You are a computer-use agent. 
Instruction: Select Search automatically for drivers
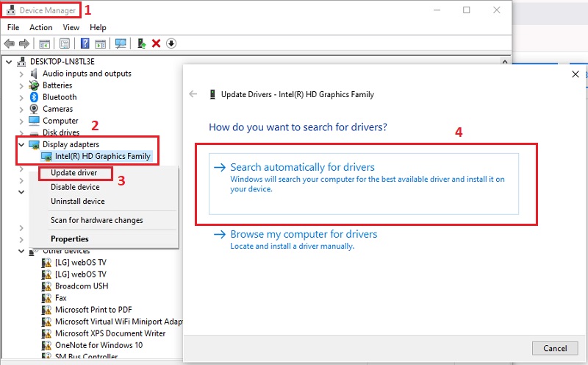click(x=364, y=184)
